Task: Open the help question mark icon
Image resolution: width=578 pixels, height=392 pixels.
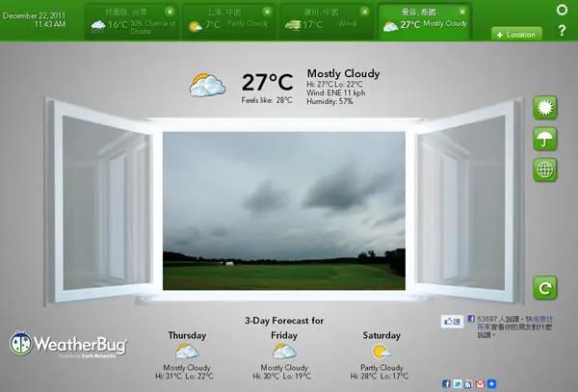Action: (x=562, y=30)
